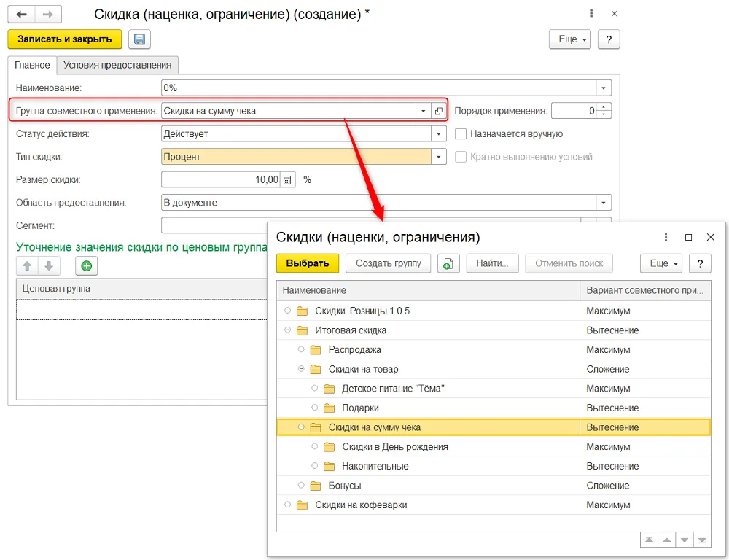This screenshot has width=729, height=560.
Task: Move the price group row down
Action: (49, 266)
